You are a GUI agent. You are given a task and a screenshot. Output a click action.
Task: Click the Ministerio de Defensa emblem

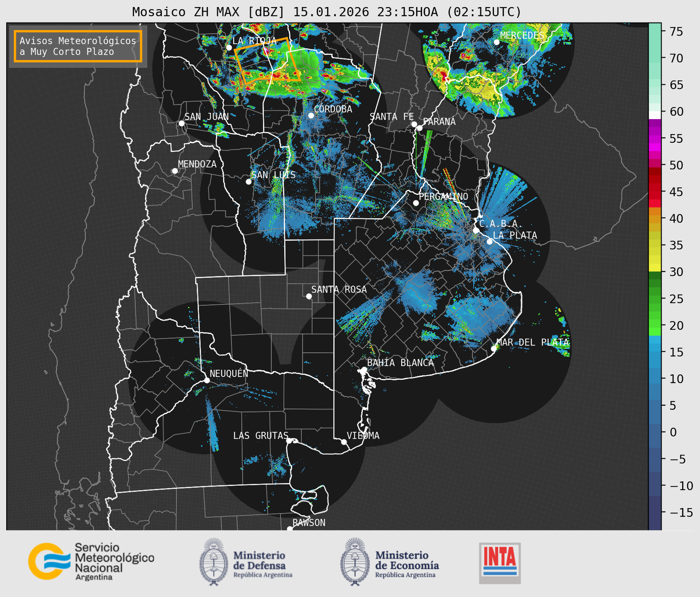pyautogui.click(x=214, y=562)
